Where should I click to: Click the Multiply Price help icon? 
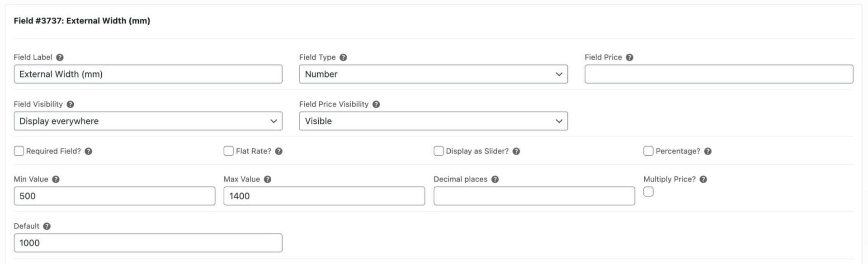703,179
